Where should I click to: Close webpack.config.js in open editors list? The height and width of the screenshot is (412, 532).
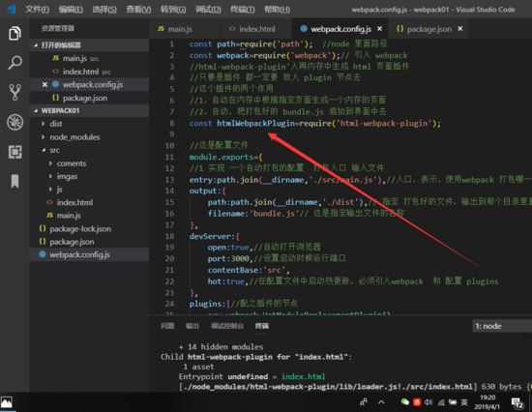click(x=44, y=84)
